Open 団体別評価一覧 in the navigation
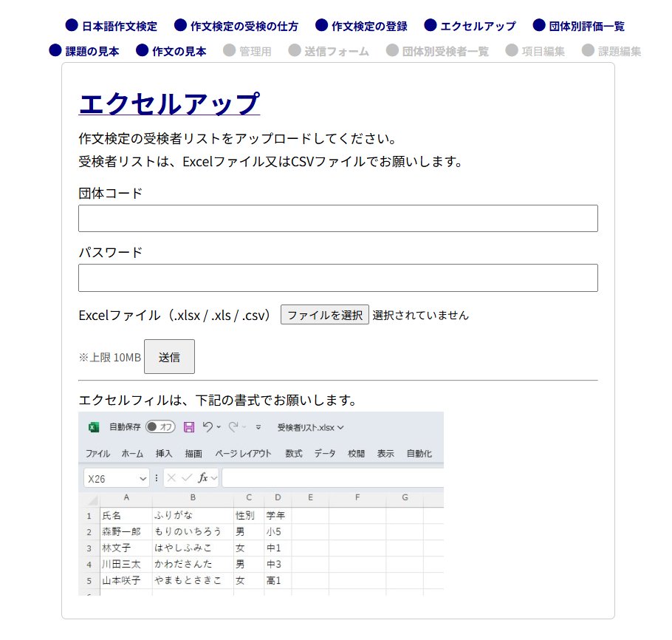 pyautogui.click(x=586, y=27)
